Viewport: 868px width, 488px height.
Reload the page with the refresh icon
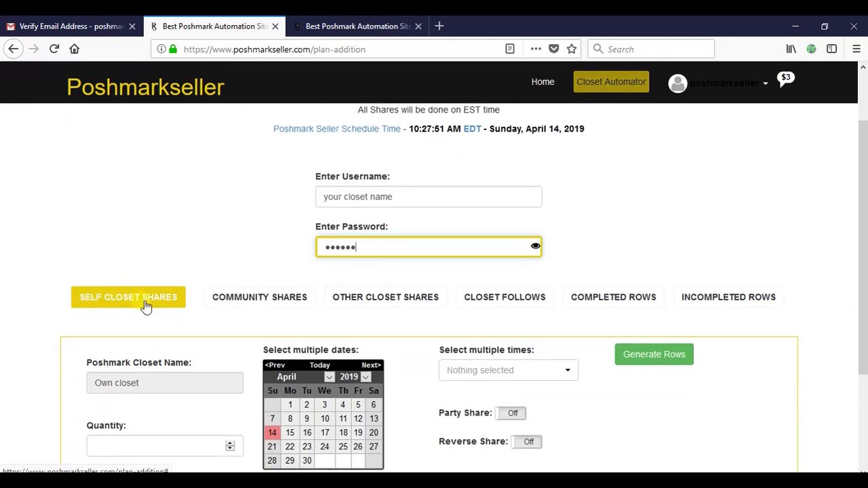click(x=54, y=49)
